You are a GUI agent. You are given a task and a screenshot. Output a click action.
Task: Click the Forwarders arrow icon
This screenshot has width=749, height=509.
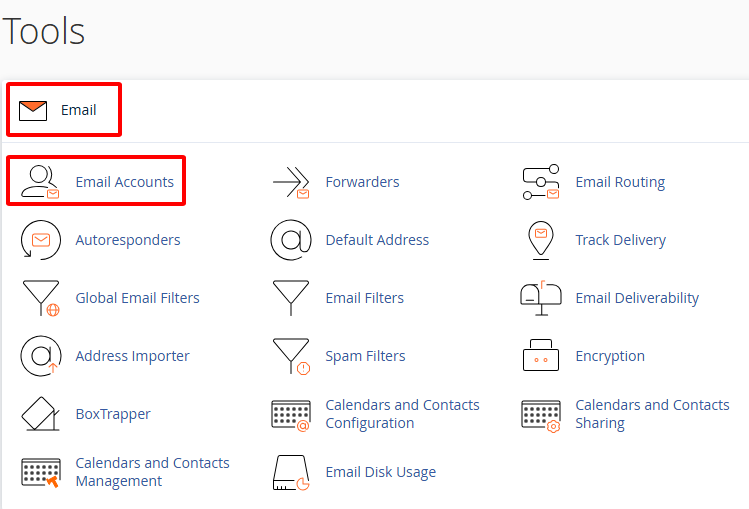(x=291, y=182)
